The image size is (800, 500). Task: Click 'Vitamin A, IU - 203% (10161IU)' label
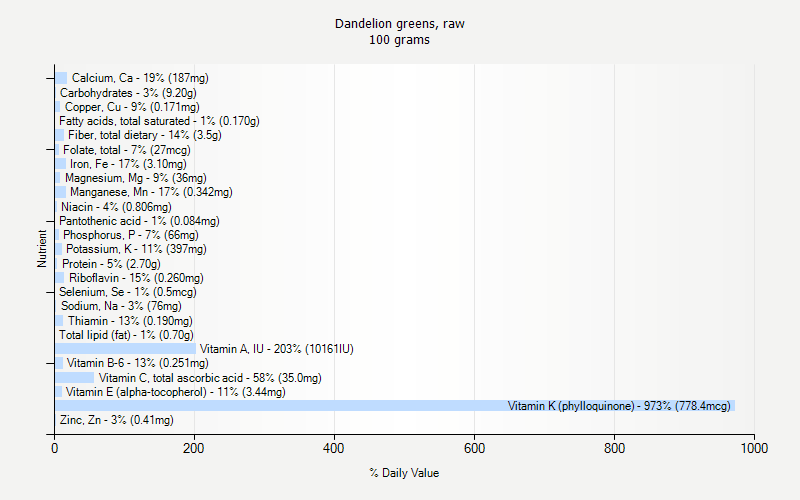pyautogui.click(x=277, y=349)
